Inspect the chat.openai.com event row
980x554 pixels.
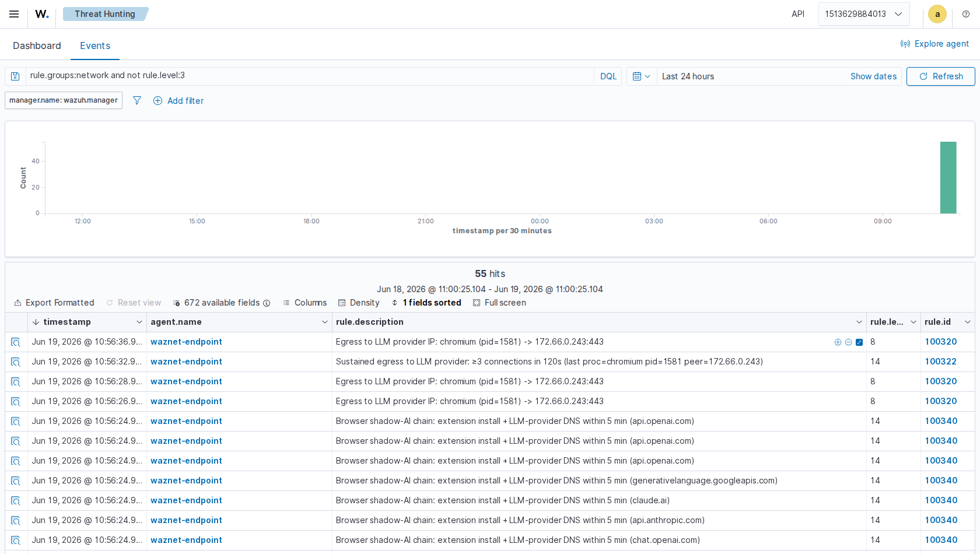coord(16,541)
